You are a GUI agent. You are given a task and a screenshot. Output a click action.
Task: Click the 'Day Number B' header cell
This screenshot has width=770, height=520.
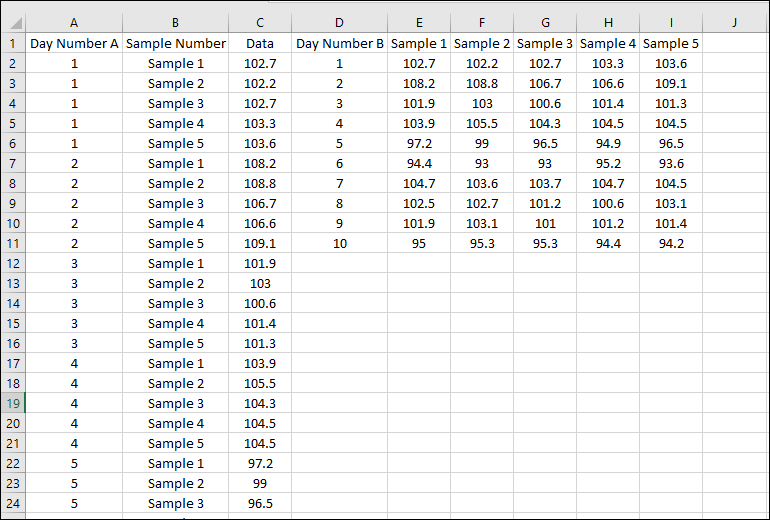pyautogui.click(x=340, y=43)
